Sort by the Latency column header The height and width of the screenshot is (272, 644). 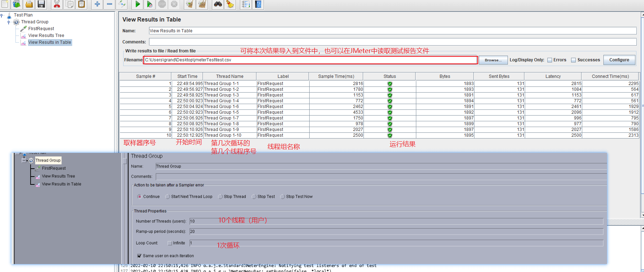(553, 76)
